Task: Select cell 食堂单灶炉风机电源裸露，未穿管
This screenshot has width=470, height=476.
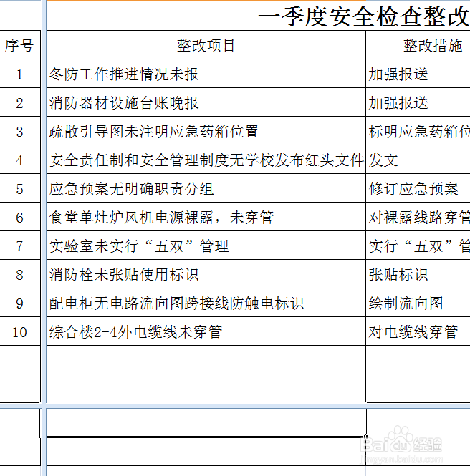Action: pyautogui.click(x=206, y=217)
